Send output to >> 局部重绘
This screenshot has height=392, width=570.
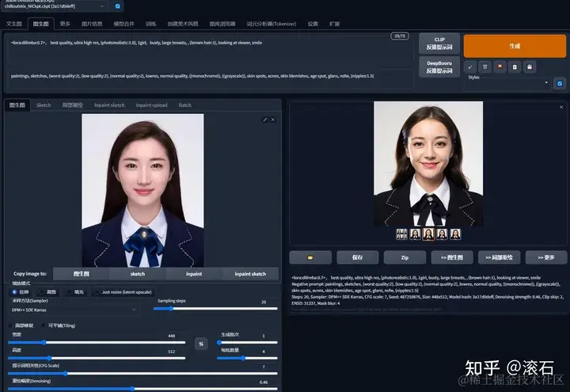(499, 257)
